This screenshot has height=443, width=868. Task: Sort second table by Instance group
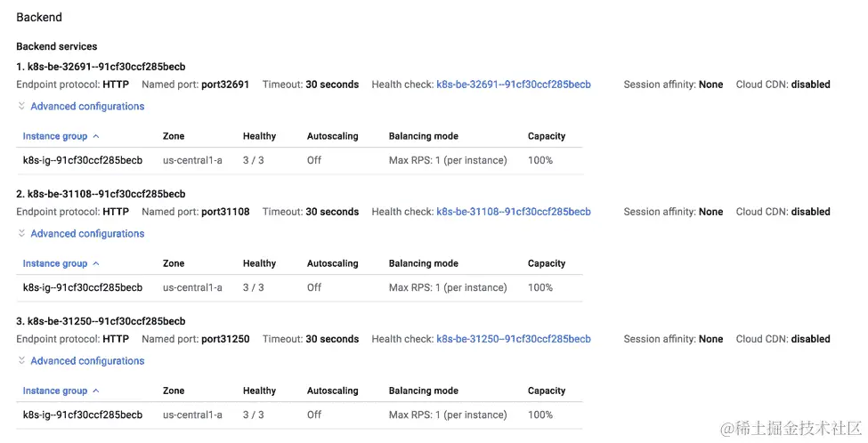55,264
